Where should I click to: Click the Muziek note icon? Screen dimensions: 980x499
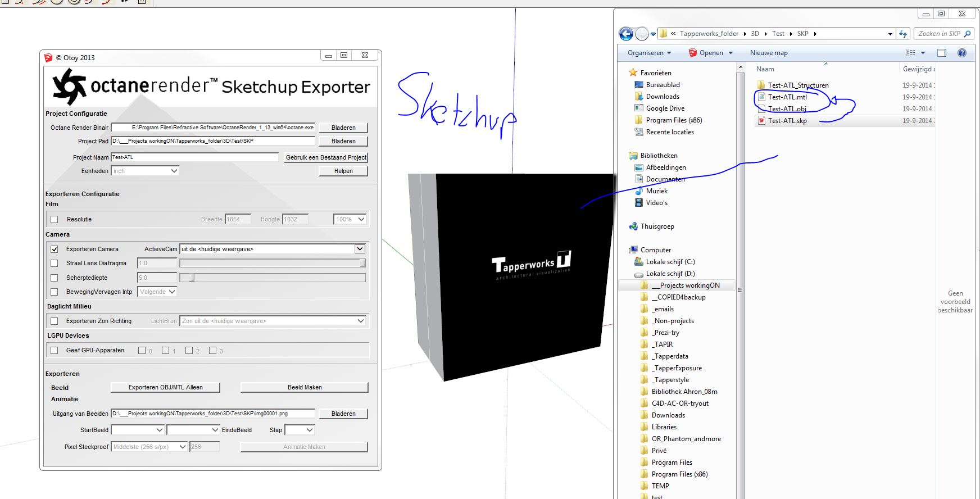click(x=639, y=191)
